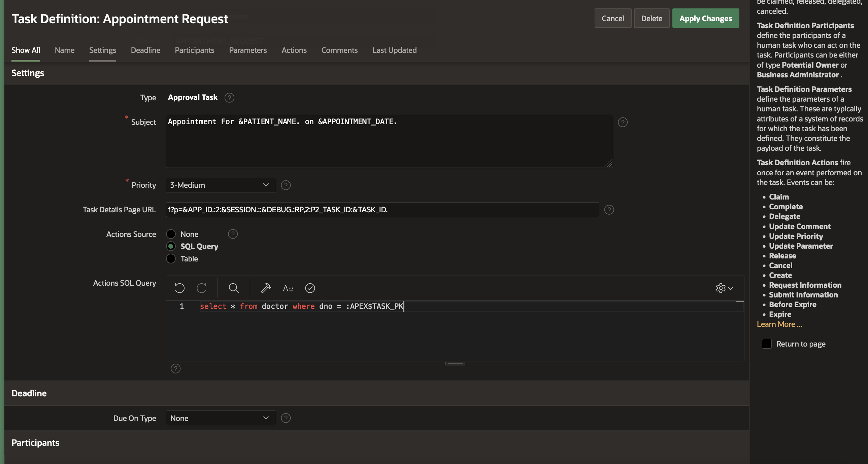Open help for Subject field
868x464 pixels.
coord(622,122)
